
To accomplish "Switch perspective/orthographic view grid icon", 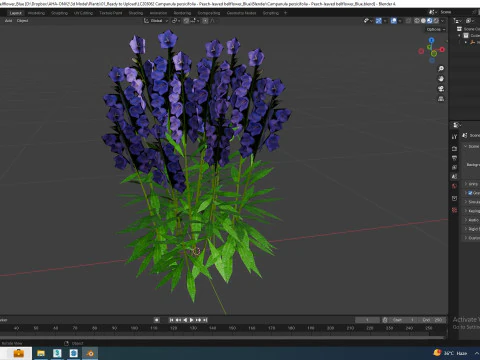I will click(441, 99).
